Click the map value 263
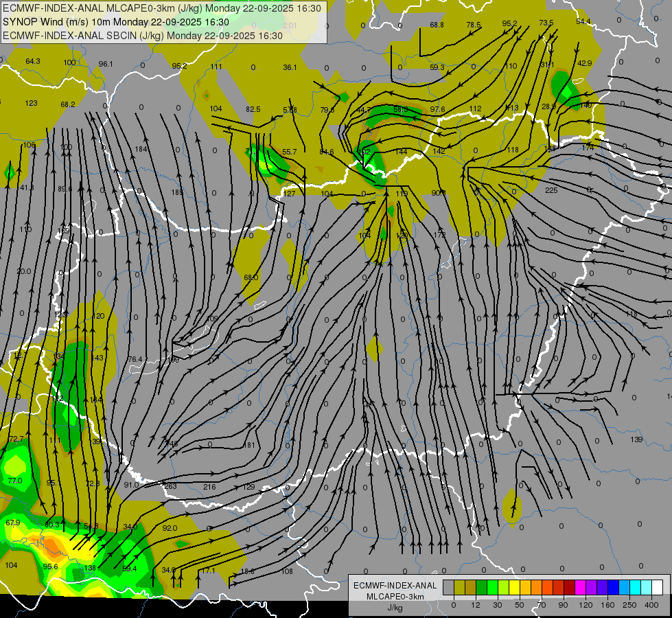Screen dimensions: 672x618 point(170,486)
